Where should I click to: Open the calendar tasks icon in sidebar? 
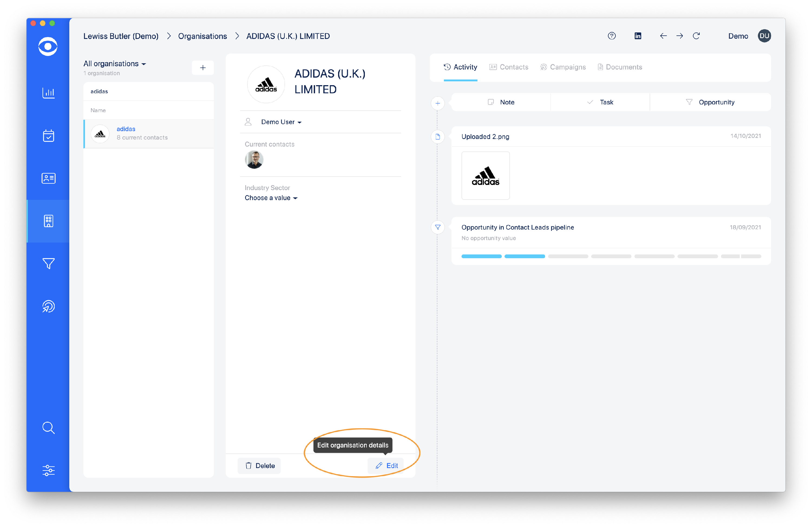tap(48, 136)
